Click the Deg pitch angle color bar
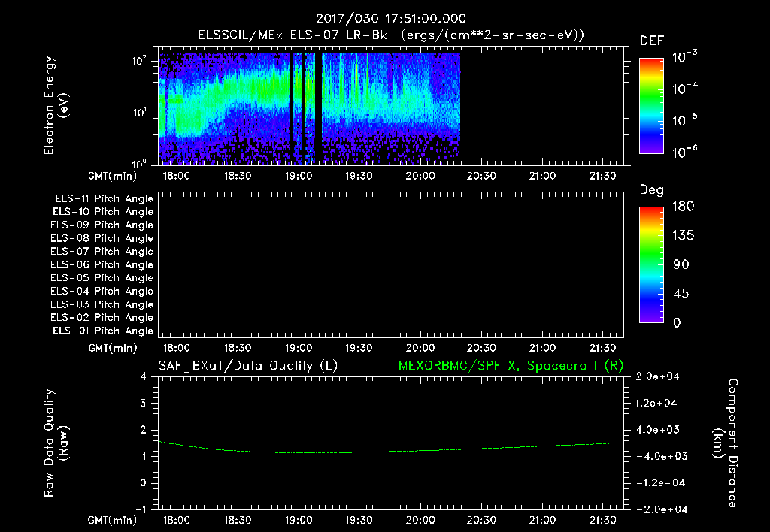 [651, 264]
